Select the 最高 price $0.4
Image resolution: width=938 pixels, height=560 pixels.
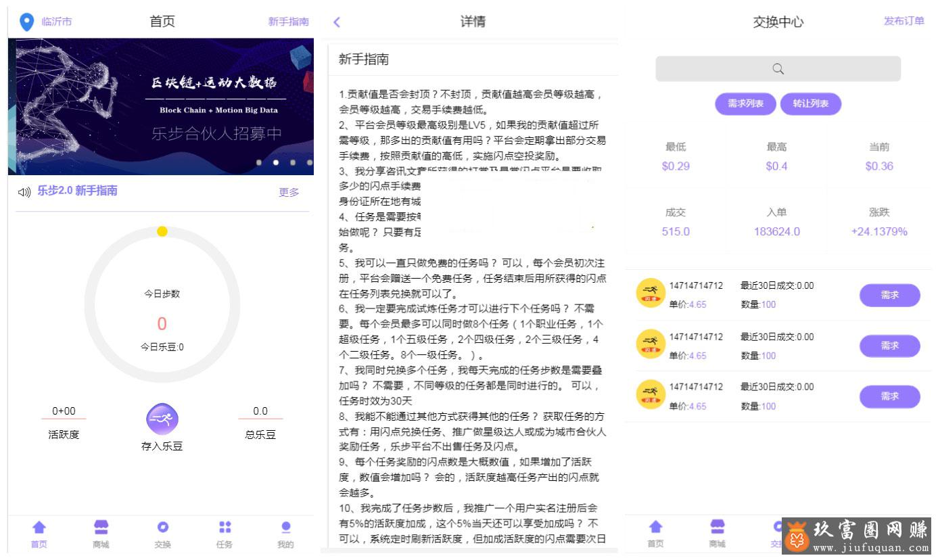tap(776, 166)
